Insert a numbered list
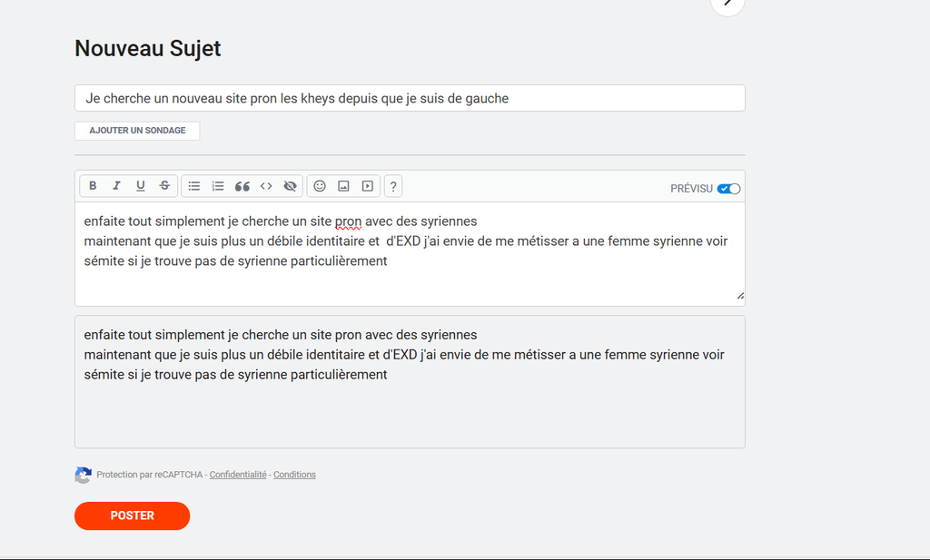This screenshot has width=930, height=560. point(218,186)
